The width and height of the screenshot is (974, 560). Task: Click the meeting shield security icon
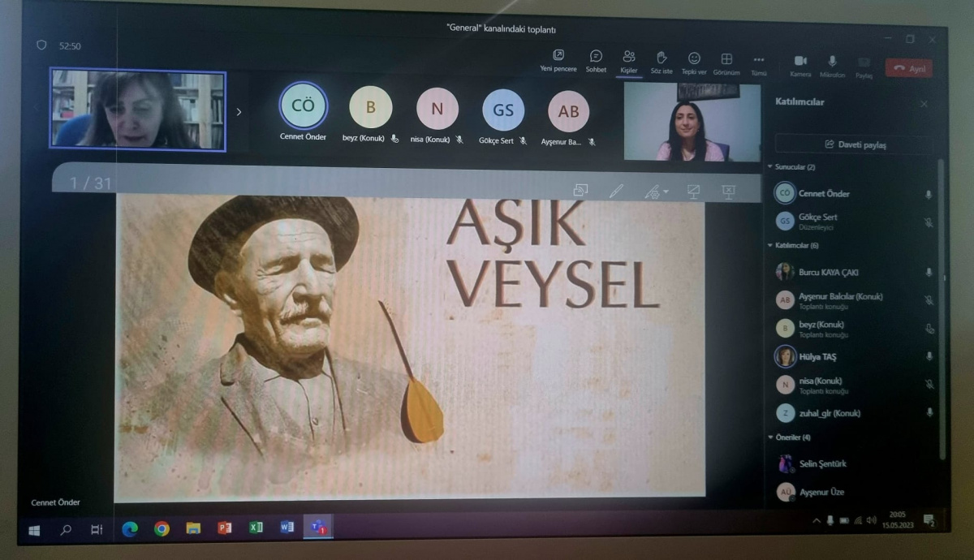(x=41, y=45)
